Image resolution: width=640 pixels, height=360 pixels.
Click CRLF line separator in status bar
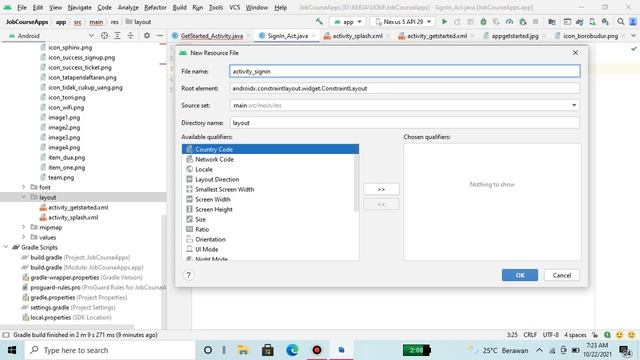click(x=530, y=335)
